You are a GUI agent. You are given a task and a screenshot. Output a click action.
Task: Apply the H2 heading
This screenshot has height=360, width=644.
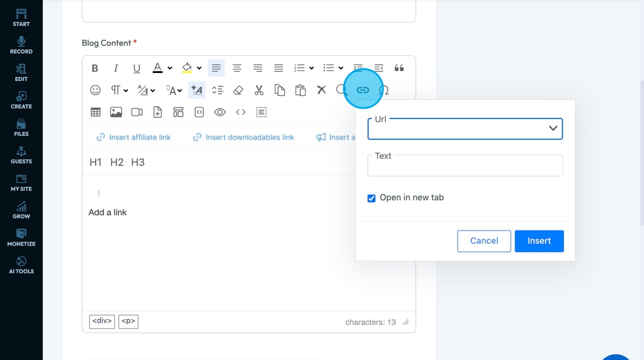click(x=117, y=162)
